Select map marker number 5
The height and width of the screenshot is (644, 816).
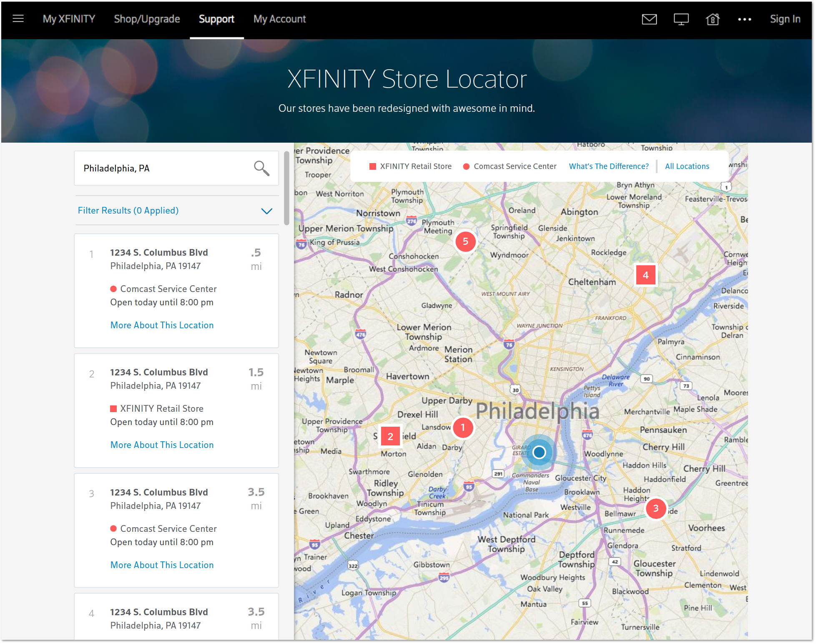pyautogui.click(x=465, y=241)
